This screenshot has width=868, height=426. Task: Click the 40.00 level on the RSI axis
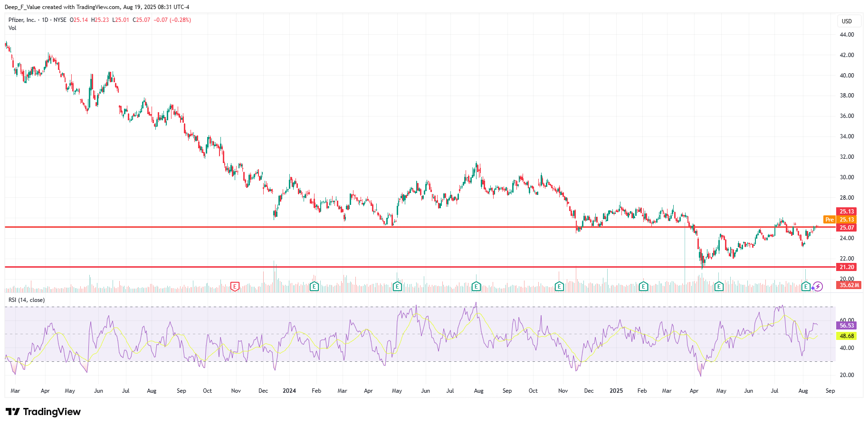click(x=847, y=348)
